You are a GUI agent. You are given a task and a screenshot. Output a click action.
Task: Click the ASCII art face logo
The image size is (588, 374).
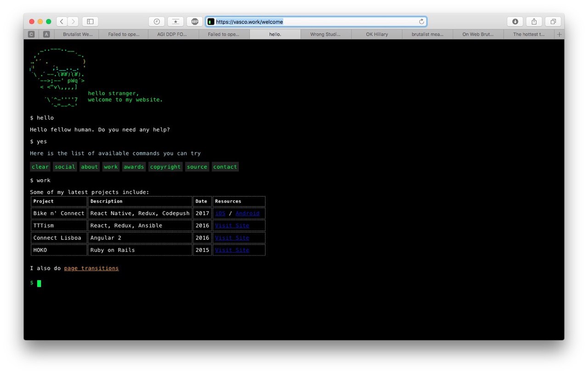point(58,77)
